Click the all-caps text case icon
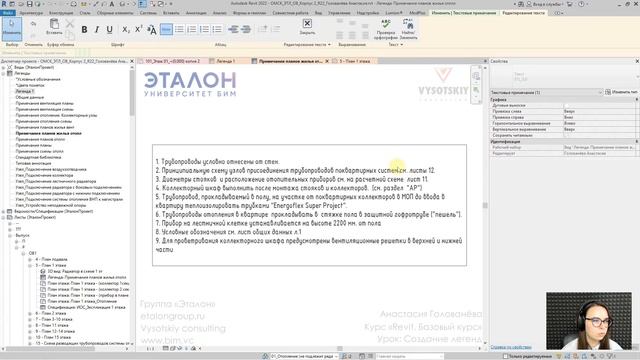Image resolution: width=640 pixels, height=360 pixels. pyautogui.click(x=151, y=29)
